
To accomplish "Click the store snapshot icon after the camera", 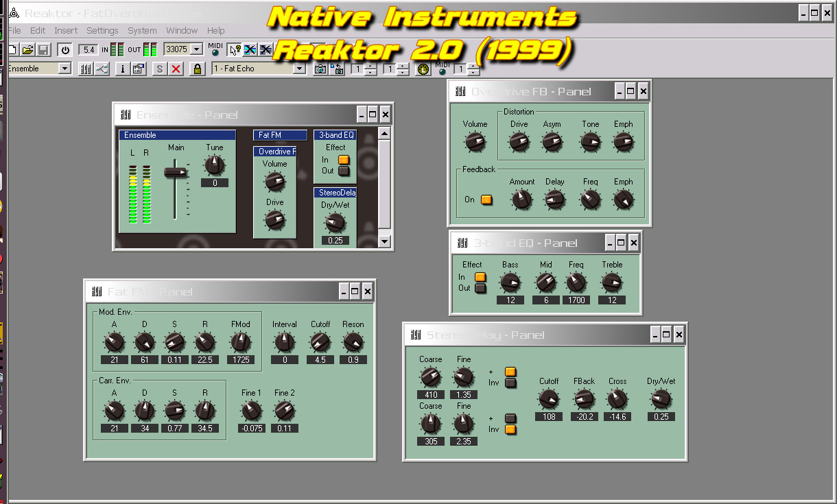I will coord(336,69).
